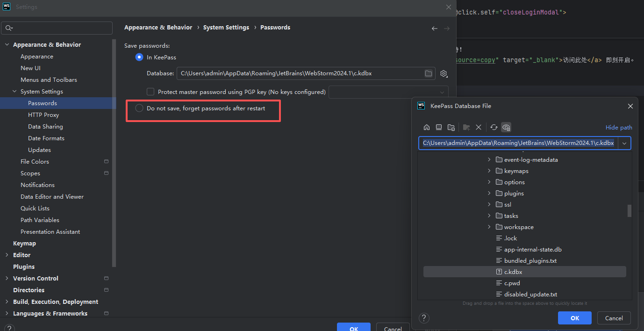Click the Delete (X) toolbar icon

479,127
